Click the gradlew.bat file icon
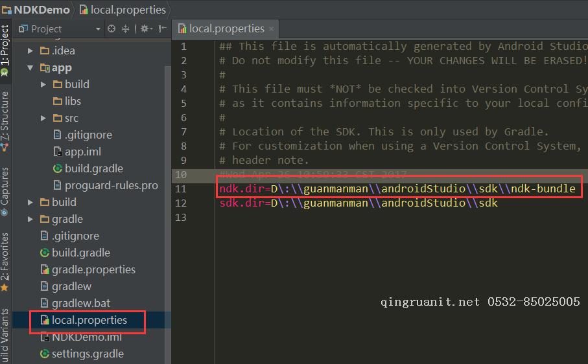This screenshot has width=588, height=364. coord(44,304)
